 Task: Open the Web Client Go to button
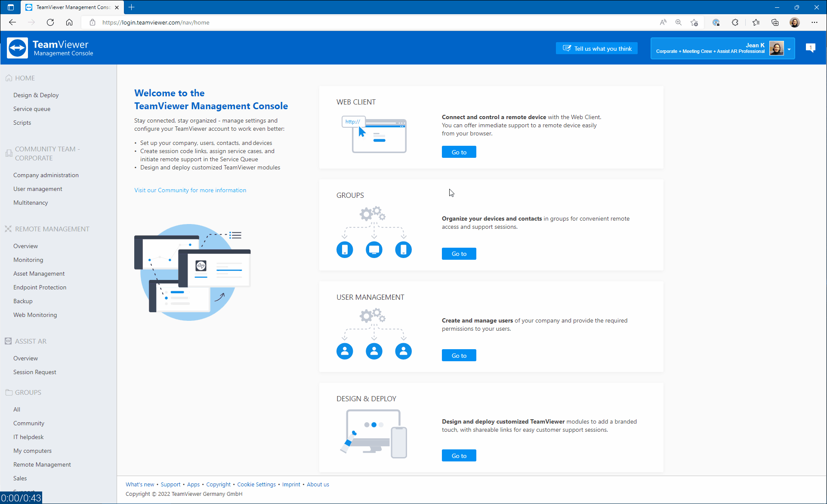(x=460, y=152)
